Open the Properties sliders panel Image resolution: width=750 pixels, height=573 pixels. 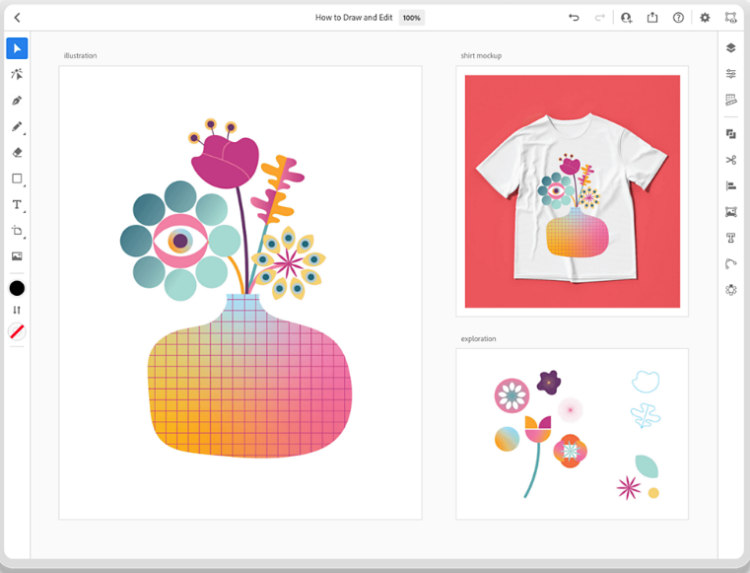(x=730, y=74)
